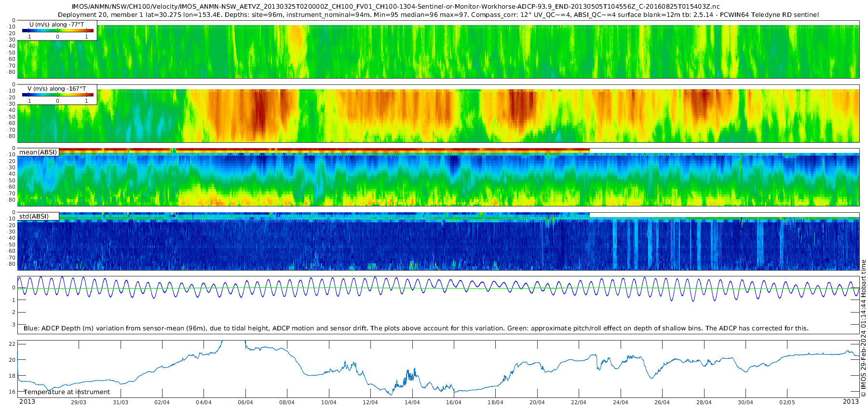
Task: Click the 2013 year label at bottom right
Action: tap(851, 401)
